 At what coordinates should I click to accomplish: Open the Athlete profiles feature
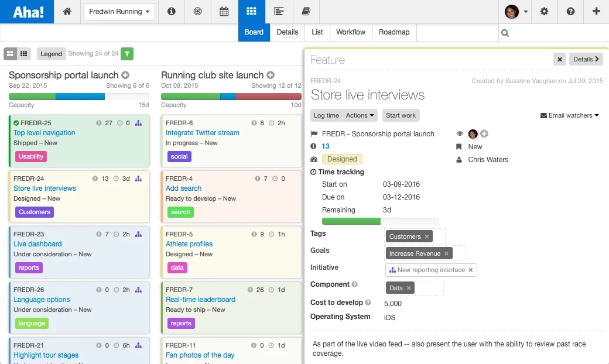point(189,244)
